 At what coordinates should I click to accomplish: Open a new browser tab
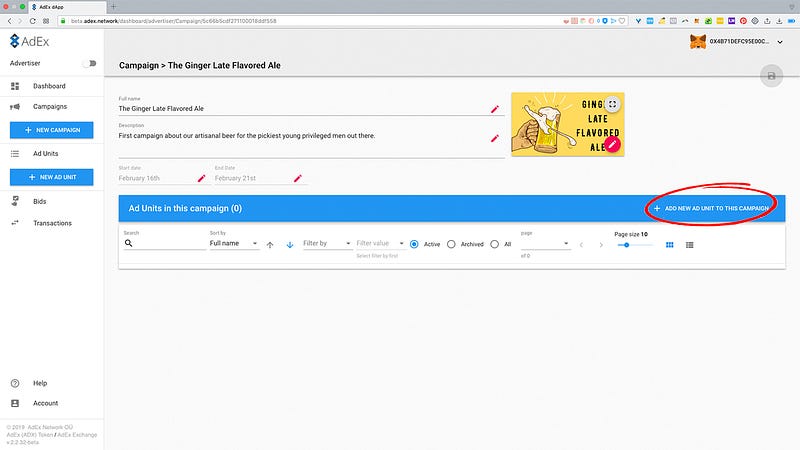pyautogui.click(x=113, y=7)
